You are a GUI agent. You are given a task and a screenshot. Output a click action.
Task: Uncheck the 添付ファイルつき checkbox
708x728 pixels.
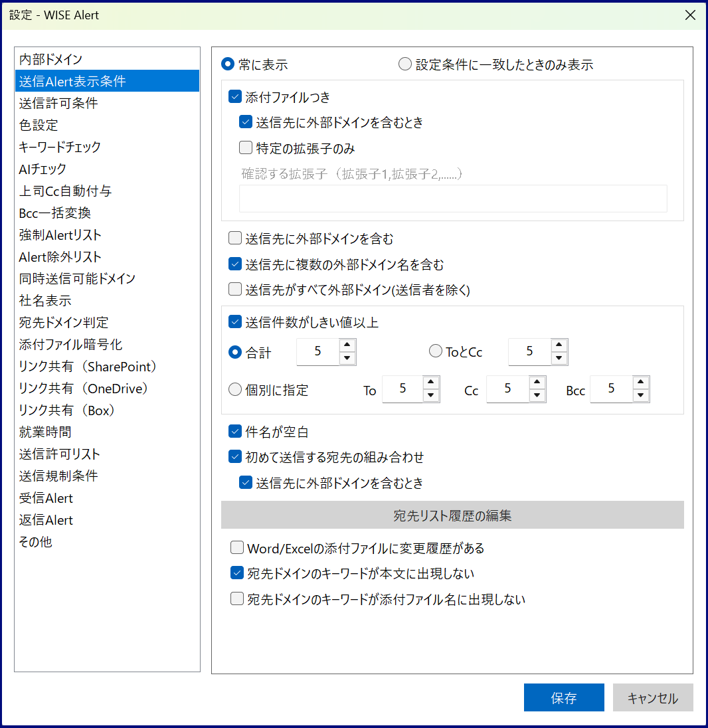click(x=235, y=96)
